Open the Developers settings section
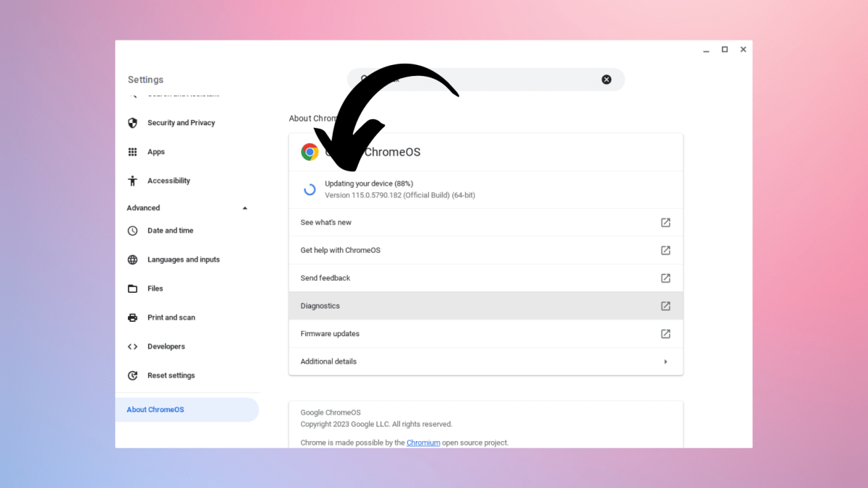 (x=166, y=346)
